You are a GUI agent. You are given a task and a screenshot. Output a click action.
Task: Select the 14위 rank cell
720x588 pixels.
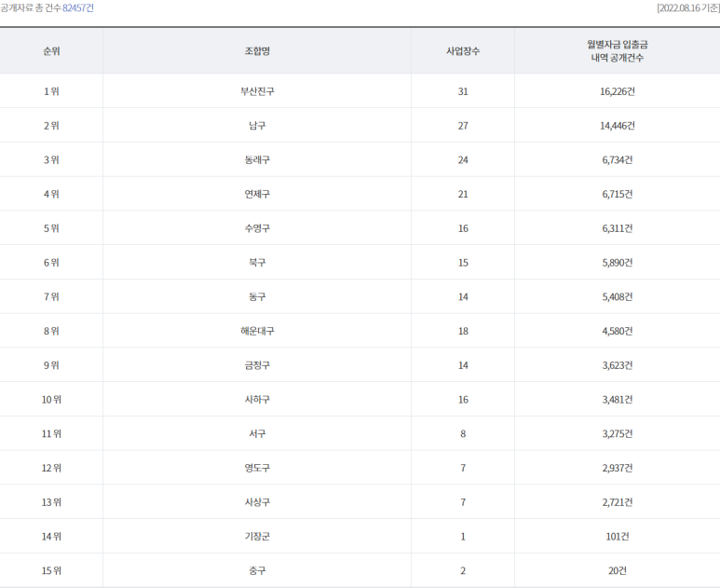tap(51, 536)
